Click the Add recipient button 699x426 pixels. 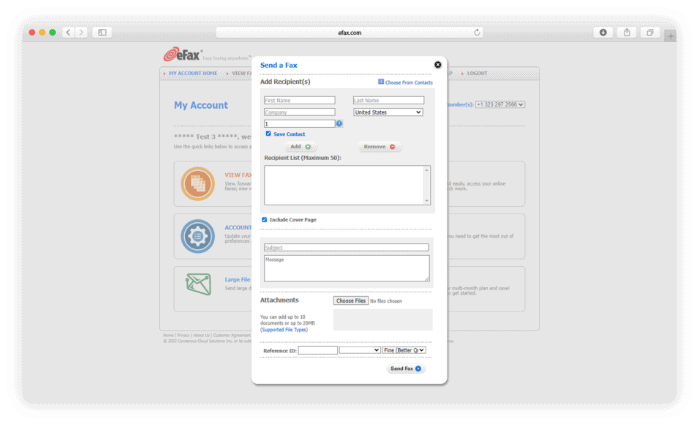click(x=300, y=147)
